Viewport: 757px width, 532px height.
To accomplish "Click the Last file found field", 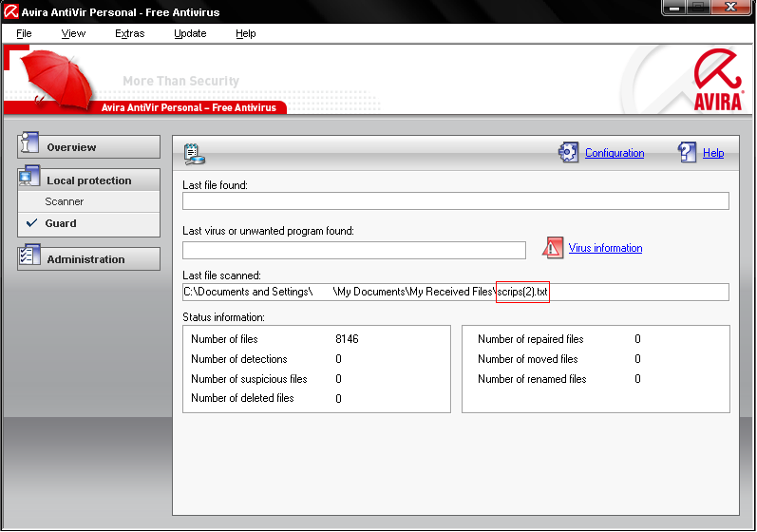I will pos(456,200).
